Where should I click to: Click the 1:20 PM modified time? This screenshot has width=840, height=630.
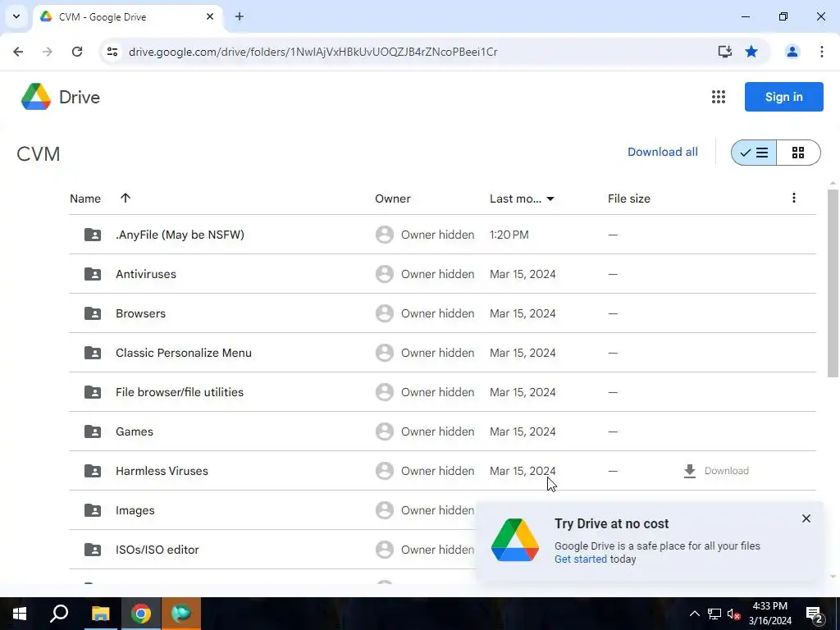point(509,235)
